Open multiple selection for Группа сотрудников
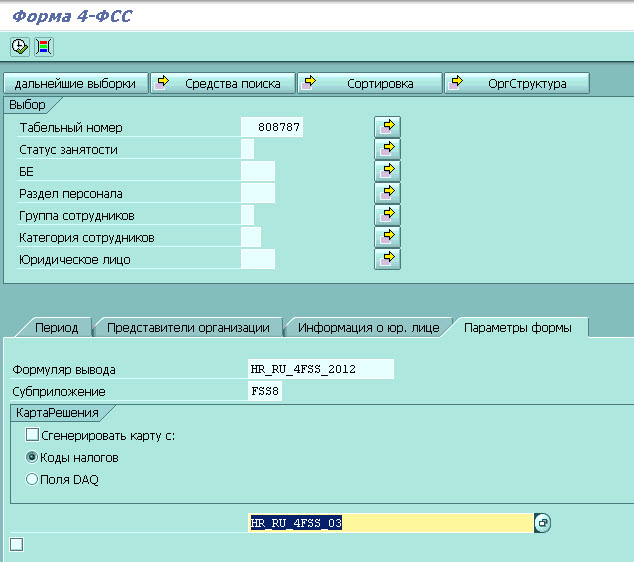Screen dimensions: 634x562 [387, 215]
